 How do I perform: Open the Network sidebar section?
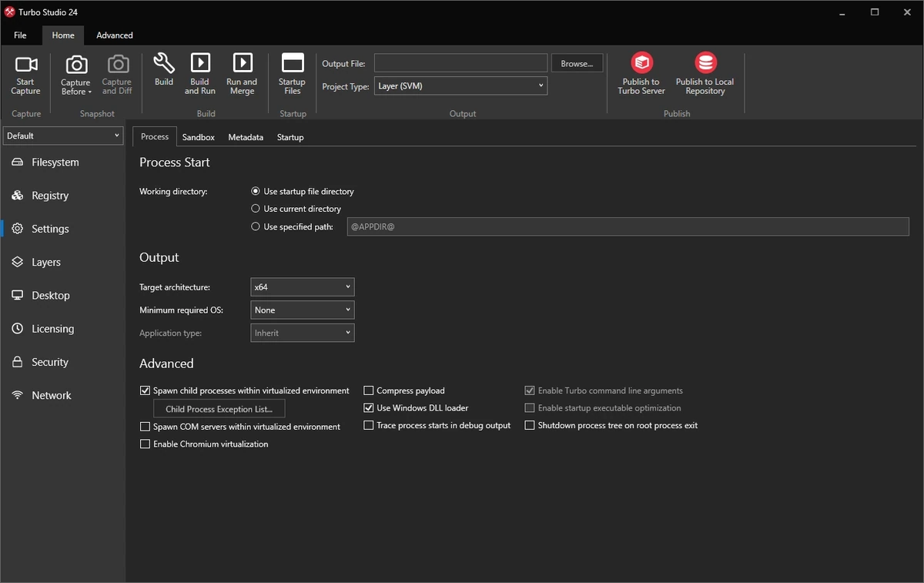point(63,395)
